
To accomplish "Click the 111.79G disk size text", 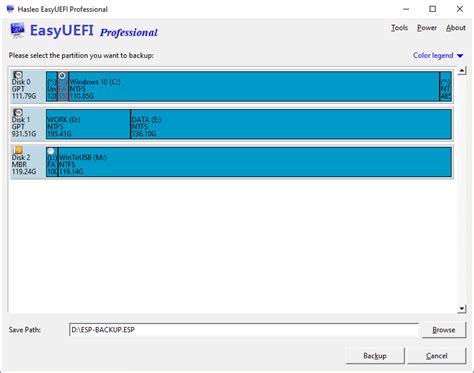I will tap(24, 96).
